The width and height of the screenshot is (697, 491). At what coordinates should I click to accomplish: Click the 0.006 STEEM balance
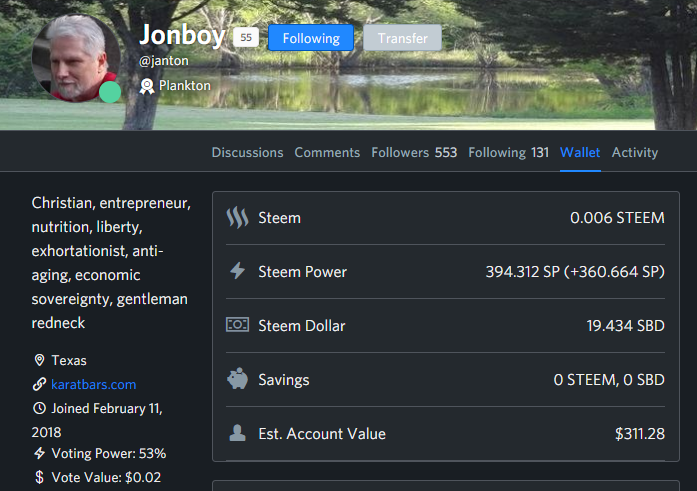[617, 218]
